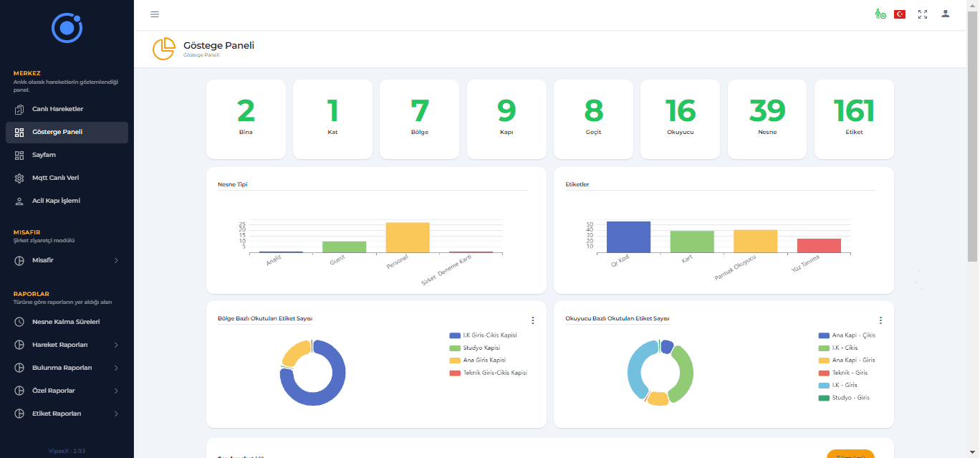Viewport: 980px width, 458px height.
Task: Click the Kapı count card showing 9
Action: click(506, 119)
